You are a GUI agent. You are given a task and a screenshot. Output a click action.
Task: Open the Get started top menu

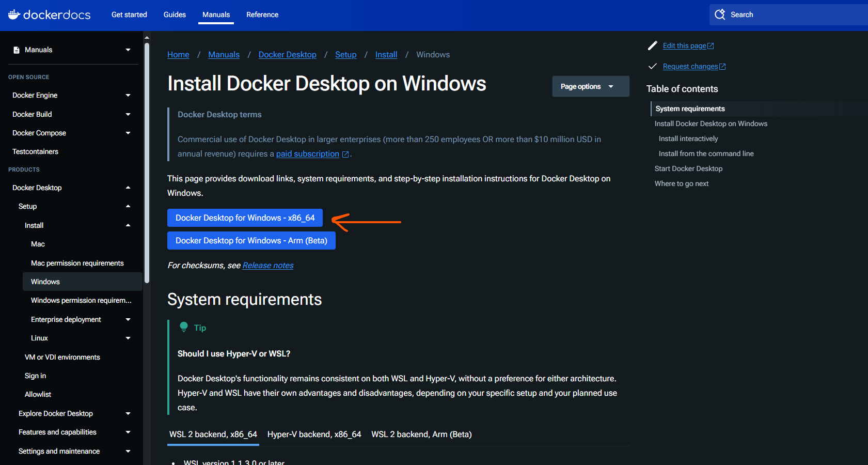pos(129,14)
